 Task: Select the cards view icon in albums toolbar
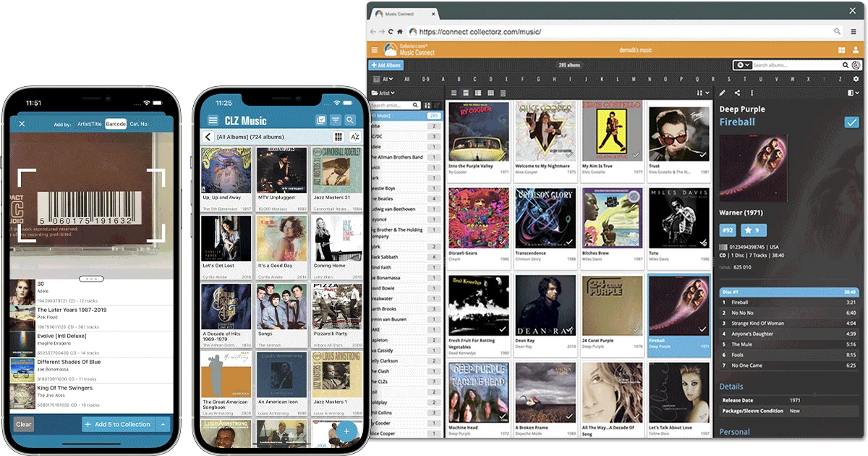pos(466,93)
